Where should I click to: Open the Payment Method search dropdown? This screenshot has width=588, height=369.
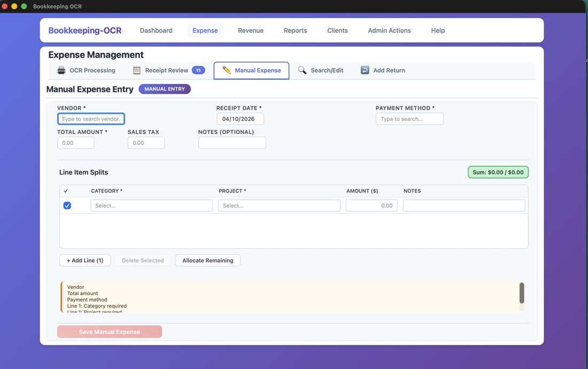(410, 118)
